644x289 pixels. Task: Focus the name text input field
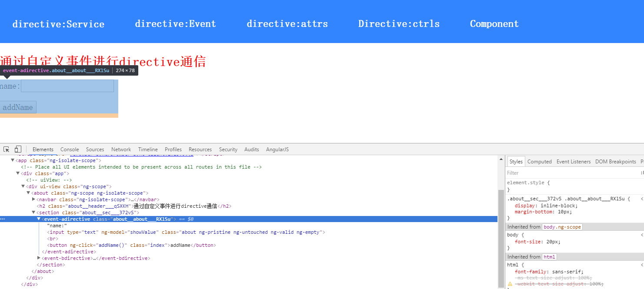[x=67, y=86]
